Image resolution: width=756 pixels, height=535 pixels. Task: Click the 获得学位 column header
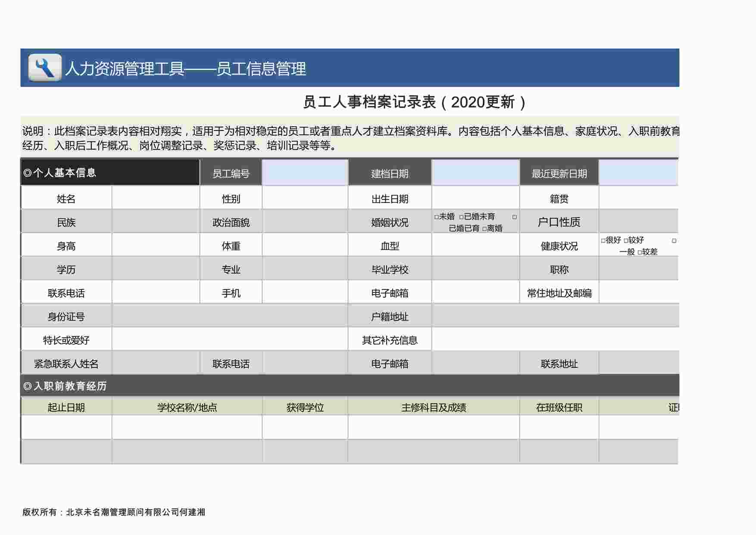pos(305,407)
